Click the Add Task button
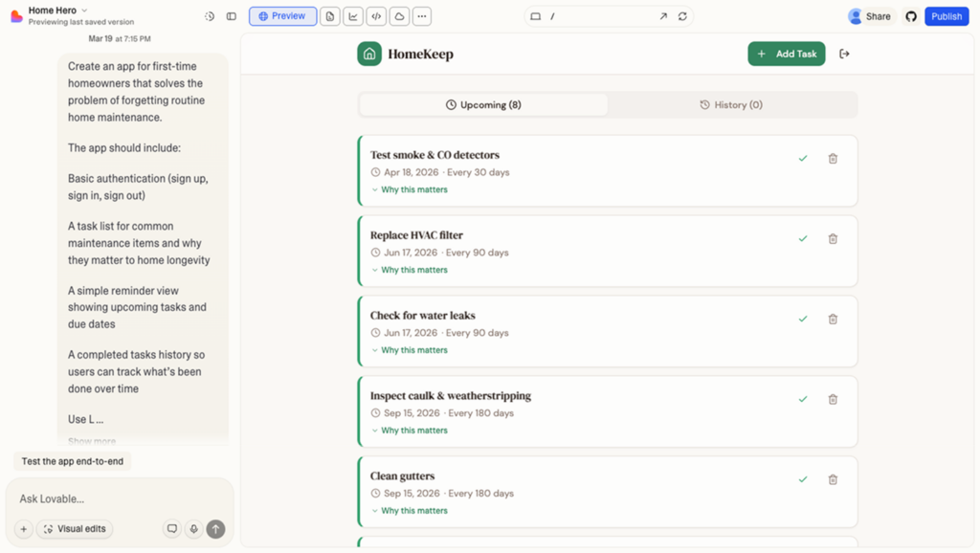 [x=786, y=54]
